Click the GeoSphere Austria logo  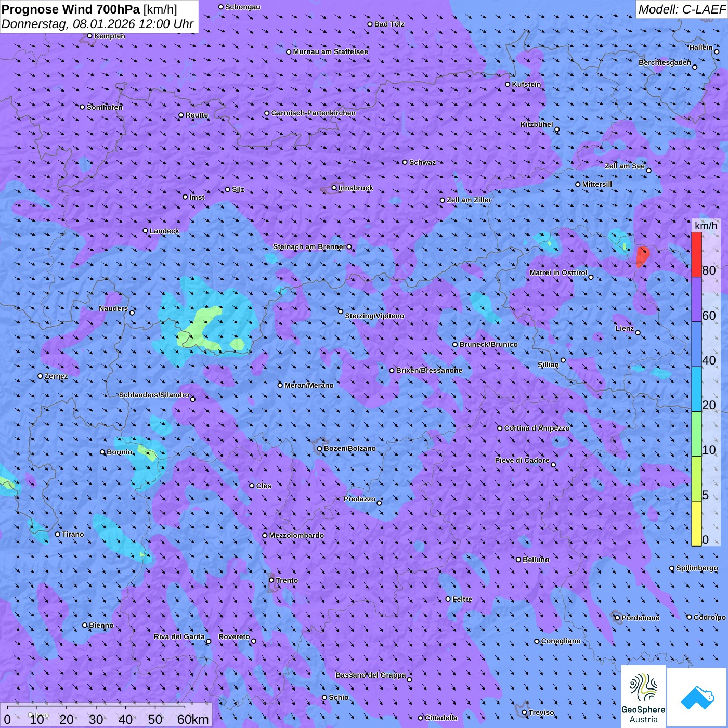643,696
